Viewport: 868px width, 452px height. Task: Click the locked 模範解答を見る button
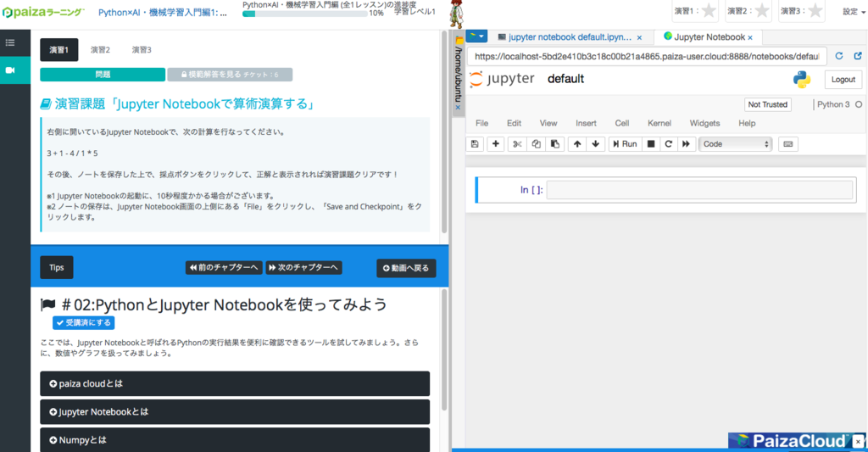click(x=230, y=75)
